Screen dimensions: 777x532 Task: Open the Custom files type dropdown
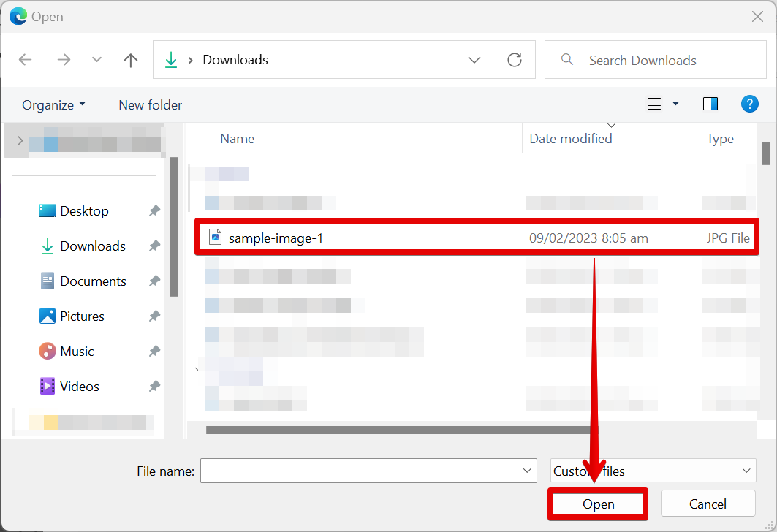click(652, 471)
